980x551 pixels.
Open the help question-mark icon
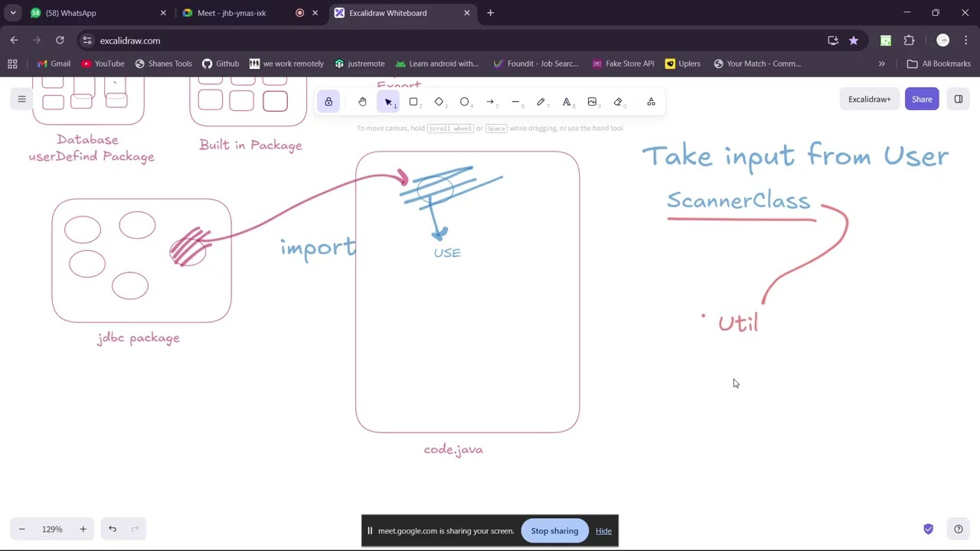(958, 529)
